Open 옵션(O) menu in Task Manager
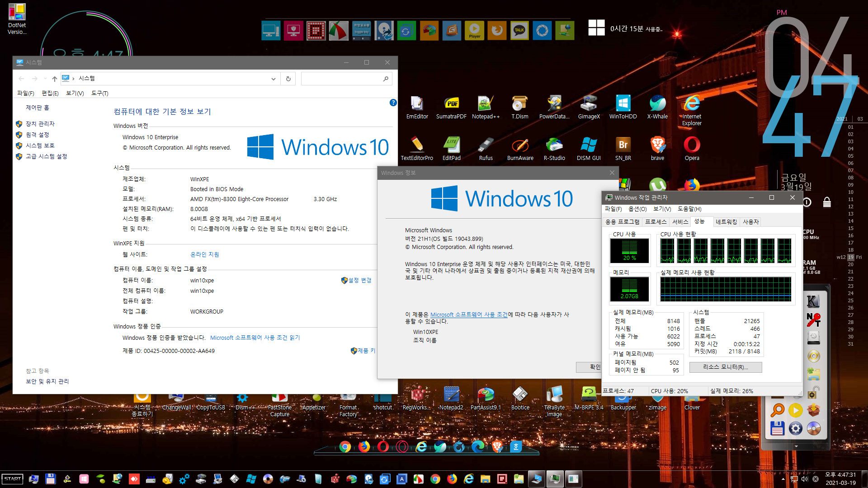Viewport: 868px width, 488px height. [637, 209]
